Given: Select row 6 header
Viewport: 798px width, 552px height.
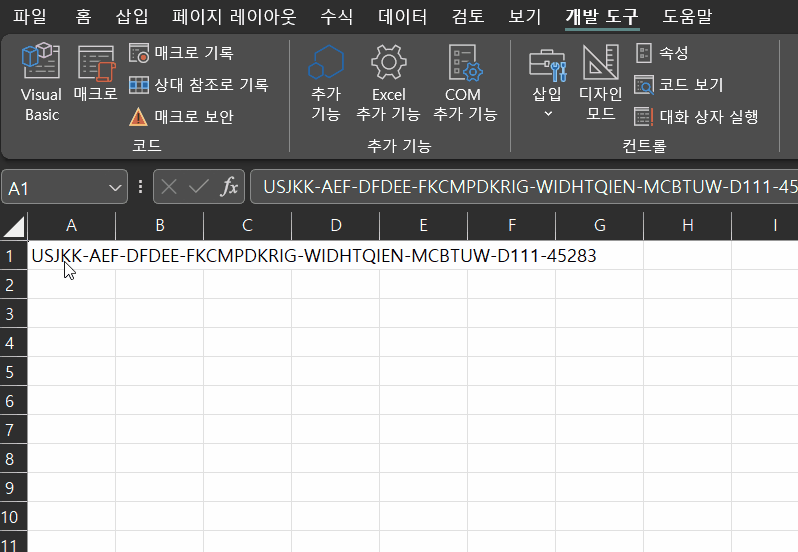Looking at the screenshot, I should [13, 400].
